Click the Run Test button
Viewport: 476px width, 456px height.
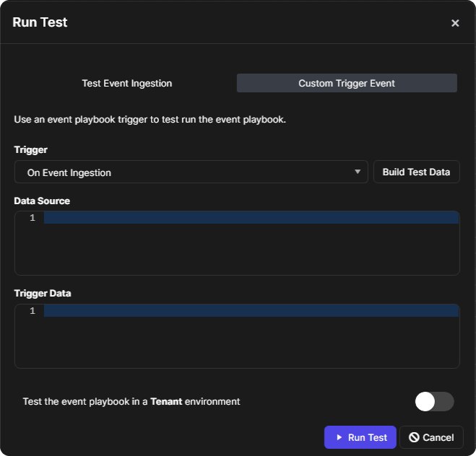pyautogui.click(x=360, y=437)
